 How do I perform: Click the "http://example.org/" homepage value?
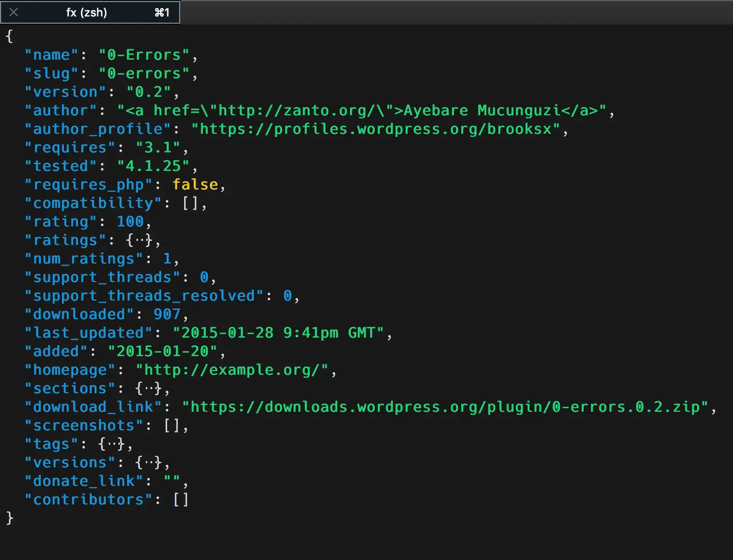pyautogui.click(x=232, y=370)
